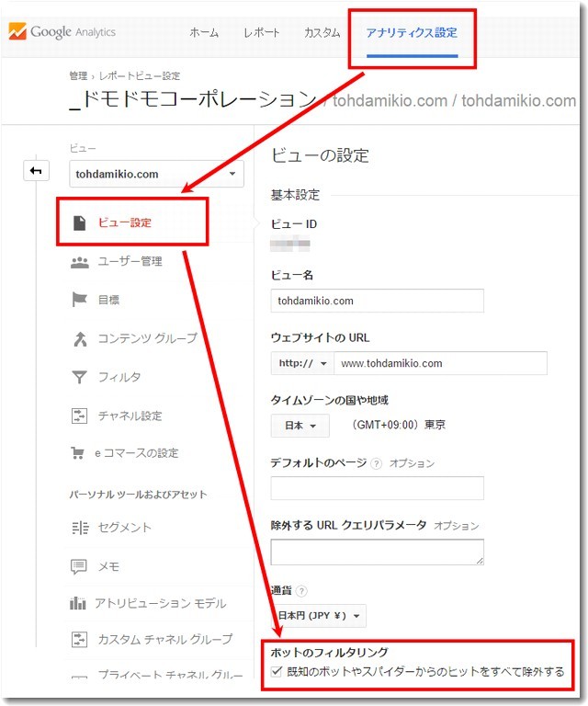Click the カスタム チャネル グループ icon
The width and height of the screenshot is (588, 706).
(x=79, y=640)
